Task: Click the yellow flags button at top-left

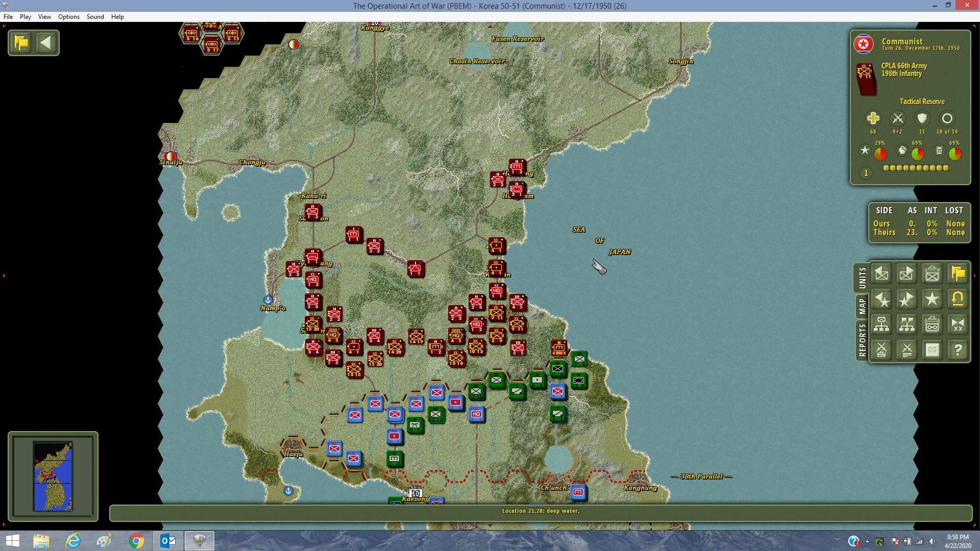Action: 21,43
